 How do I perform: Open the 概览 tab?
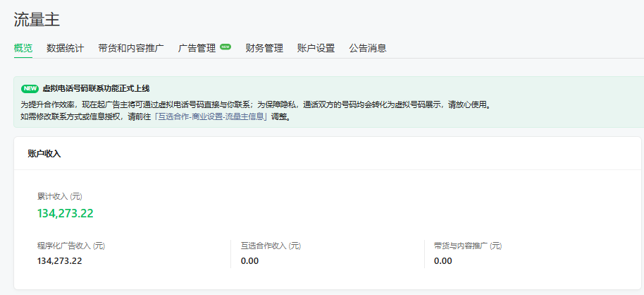(x=23, y=48)
